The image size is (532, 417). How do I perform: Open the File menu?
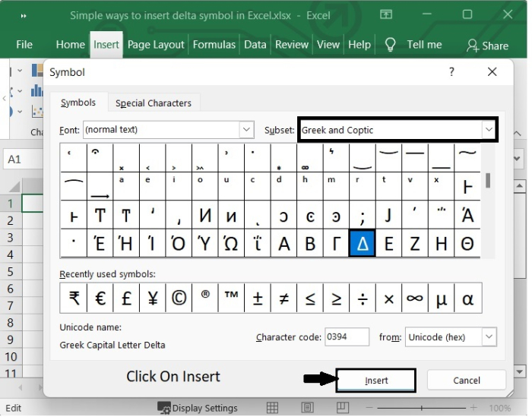click(24, 45)
